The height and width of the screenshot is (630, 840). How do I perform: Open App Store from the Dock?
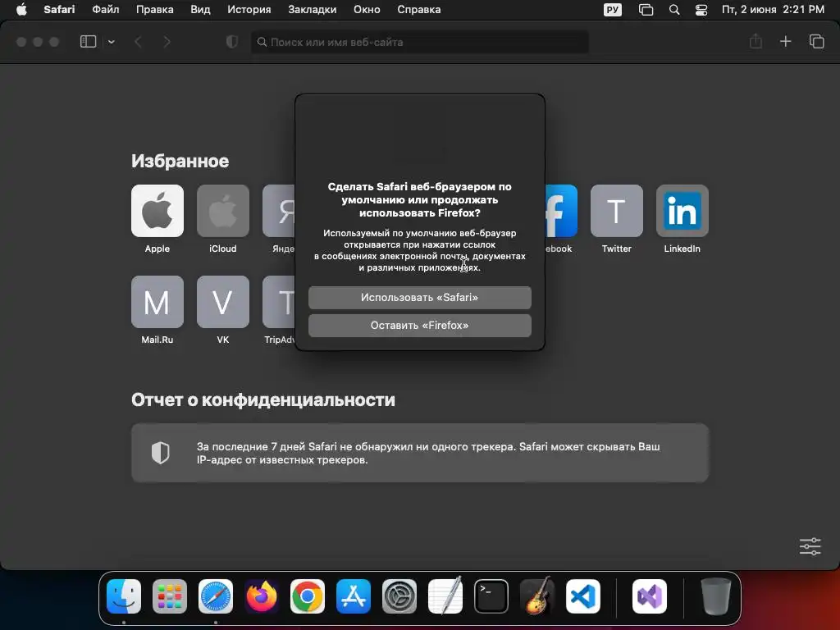tap(354, 596)
